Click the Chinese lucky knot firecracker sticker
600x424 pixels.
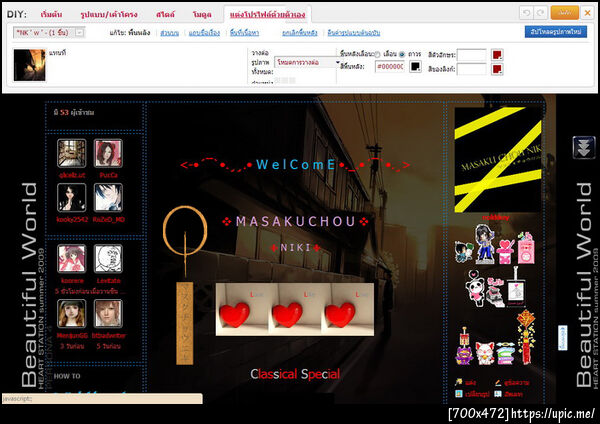526,337
